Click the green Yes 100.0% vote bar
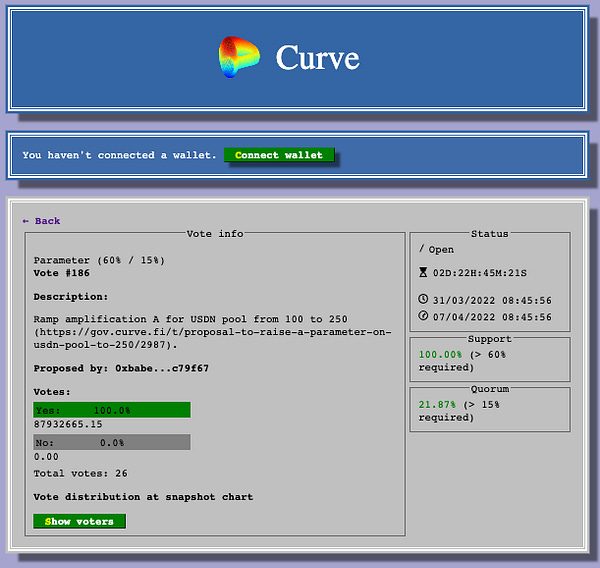Viewport: 600px width, 568px height. [x=112, y=410]
